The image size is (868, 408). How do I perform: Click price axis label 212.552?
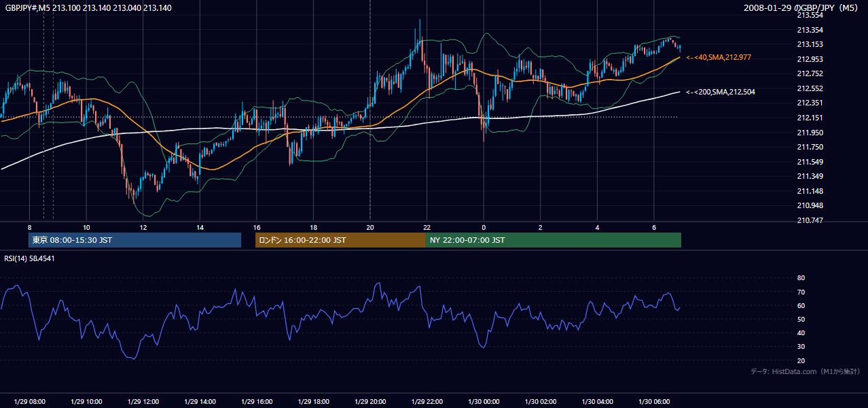(810, 88)
